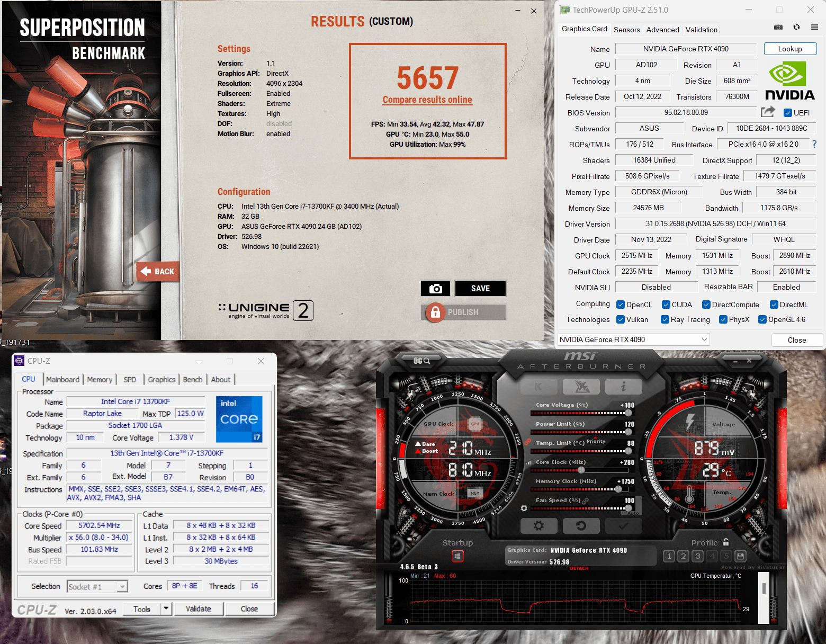Open the Socket #1 selection dropdown
This screenshot has width=826, height=644.
pos(97,586)
